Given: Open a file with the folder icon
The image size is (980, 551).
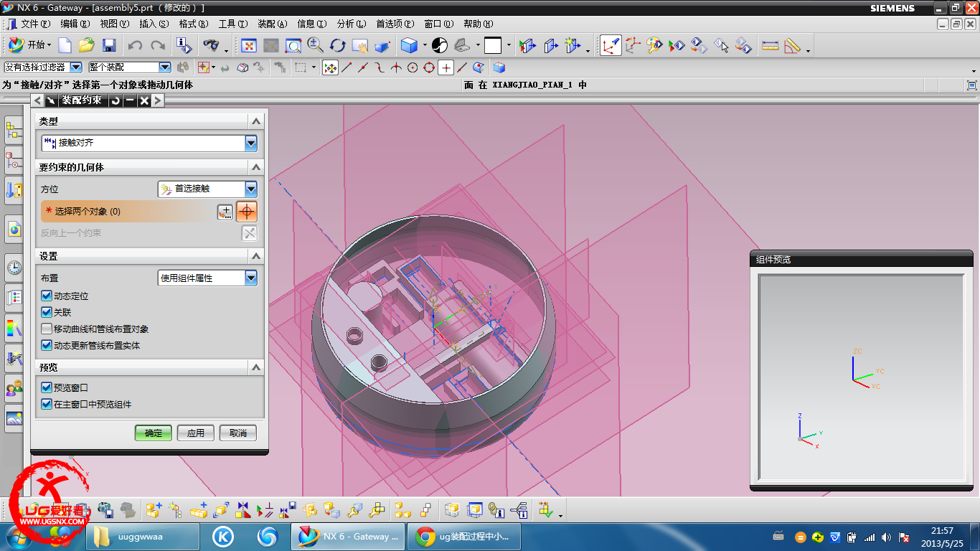Looking at the screenshot, I should [x=87, y=45].
